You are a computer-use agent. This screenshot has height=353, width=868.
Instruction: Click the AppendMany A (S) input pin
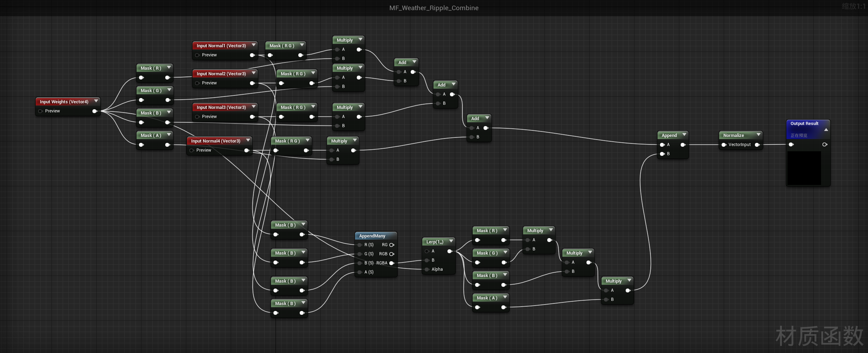tap(360, 272)
